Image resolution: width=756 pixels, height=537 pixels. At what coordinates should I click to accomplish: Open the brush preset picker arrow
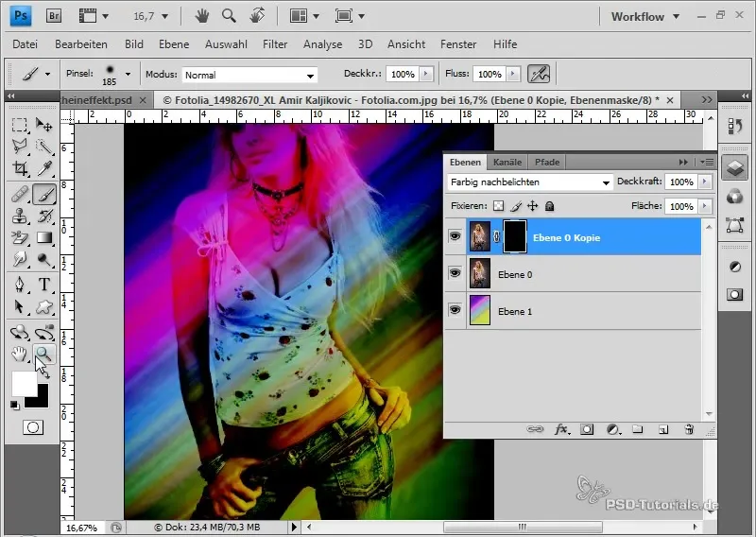[128, 75]
